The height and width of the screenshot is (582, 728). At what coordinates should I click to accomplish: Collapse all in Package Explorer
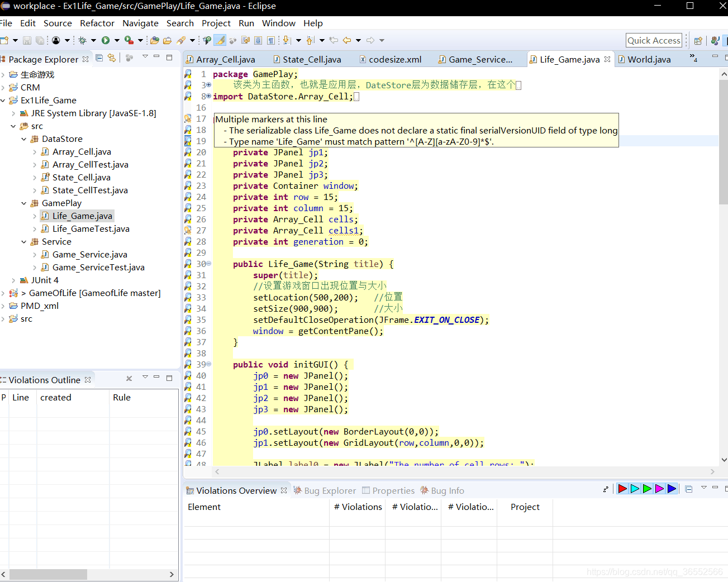[x=99, y=58]
